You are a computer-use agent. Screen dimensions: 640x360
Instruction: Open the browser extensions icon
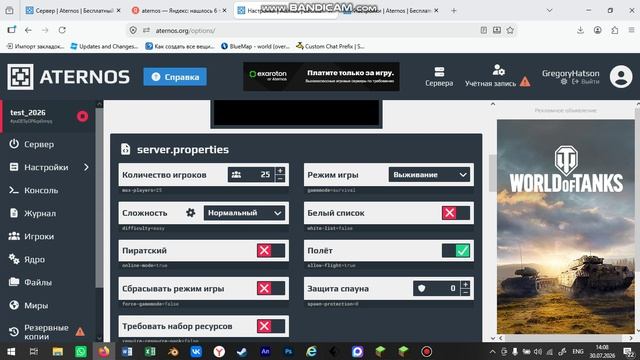[615, 30]
